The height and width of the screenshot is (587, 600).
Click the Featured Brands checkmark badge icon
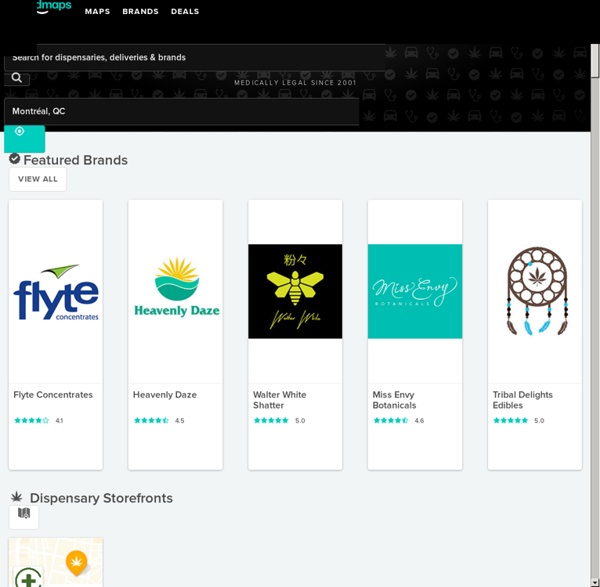point(15,158)
